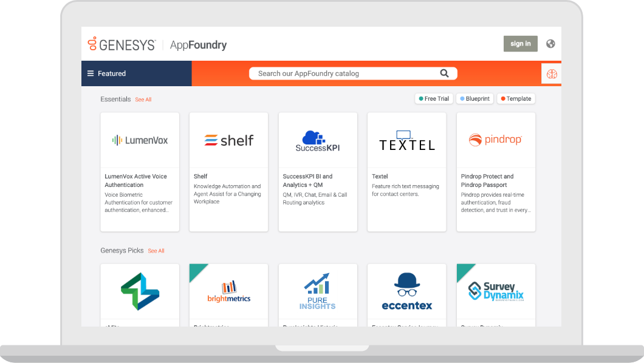
Task: Click the brightmetrics logo
Action: point(229,291)
